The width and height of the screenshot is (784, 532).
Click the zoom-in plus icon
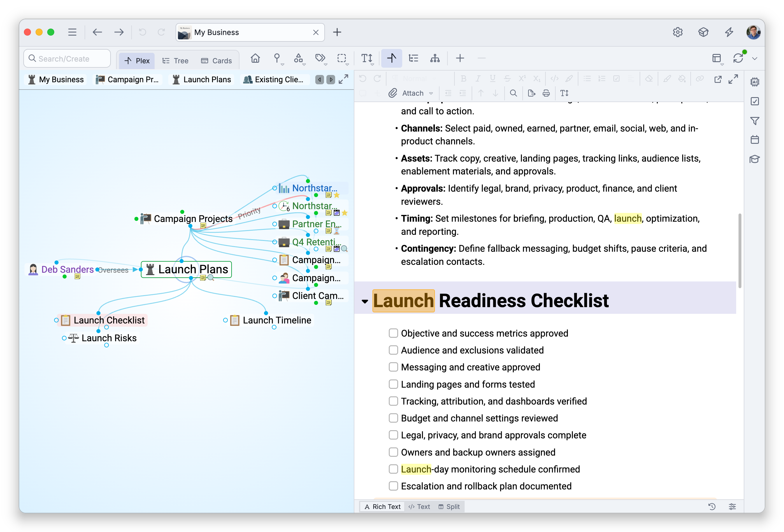click(460, 58)
